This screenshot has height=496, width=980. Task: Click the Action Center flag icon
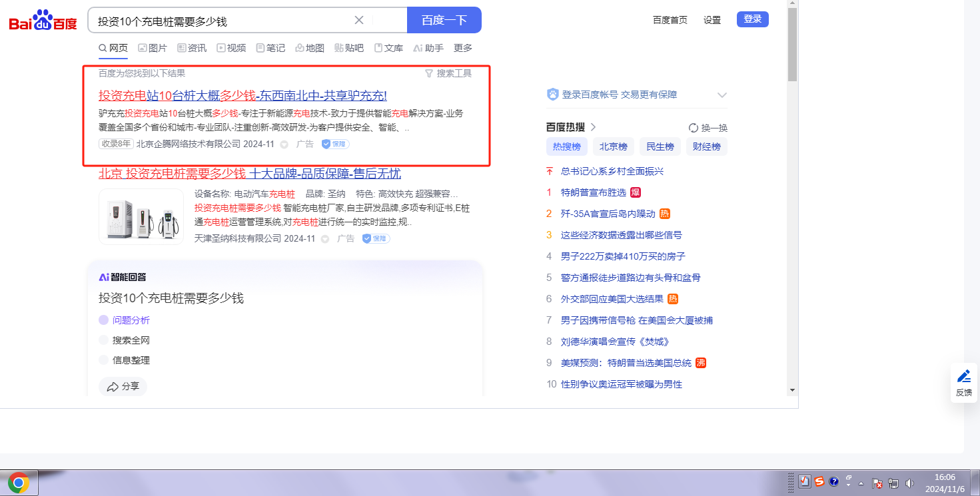click(877, 483)
